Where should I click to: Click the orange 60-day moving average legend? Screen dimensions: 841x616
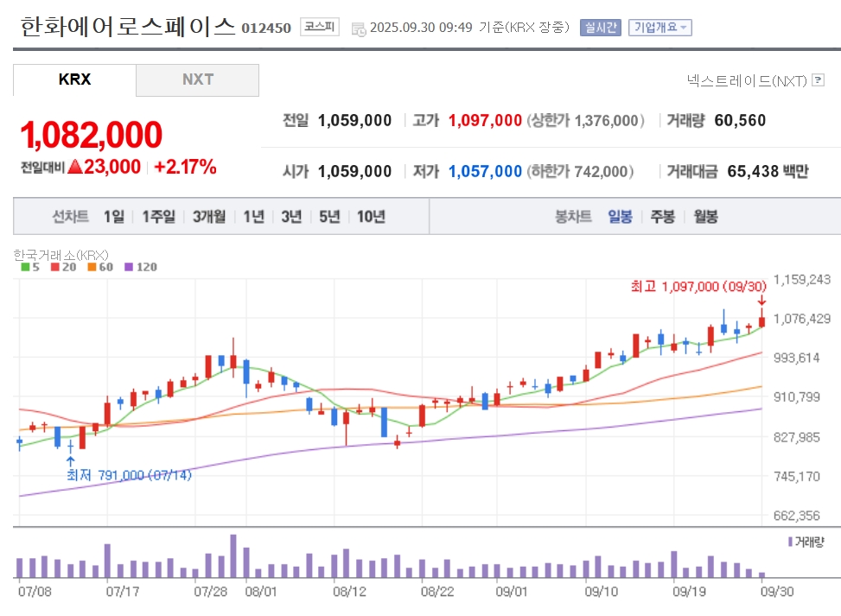[x=100, y=267]
